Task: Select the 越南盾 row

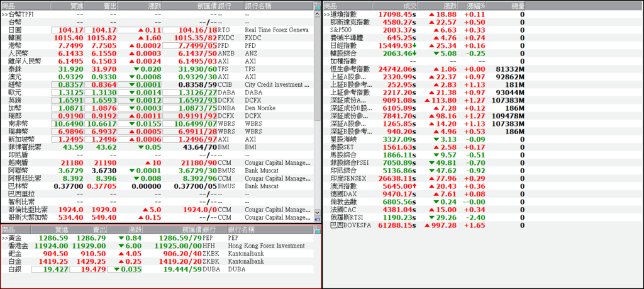Action: (x=157, y=163)
